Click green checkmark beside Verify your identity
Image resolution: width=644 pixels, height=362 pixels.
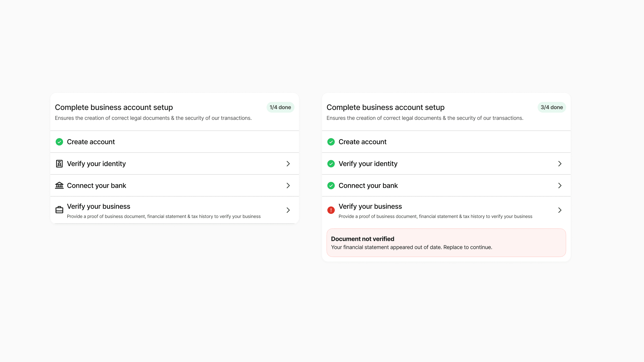point(331,164)
